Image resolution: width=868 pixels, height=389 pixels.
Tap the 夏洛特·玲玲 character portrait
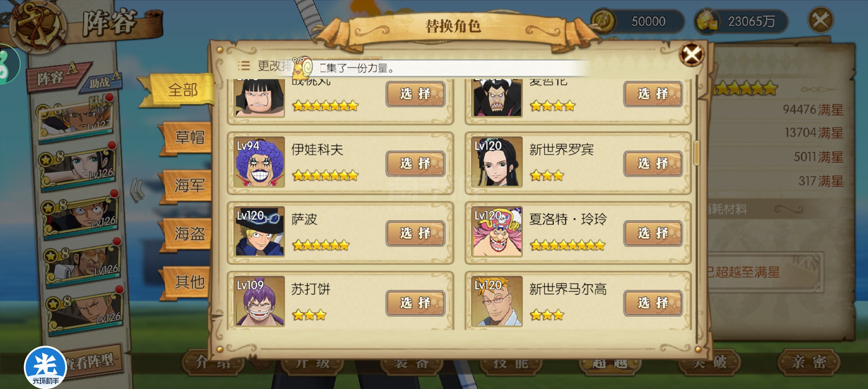(x=497, y=232)
